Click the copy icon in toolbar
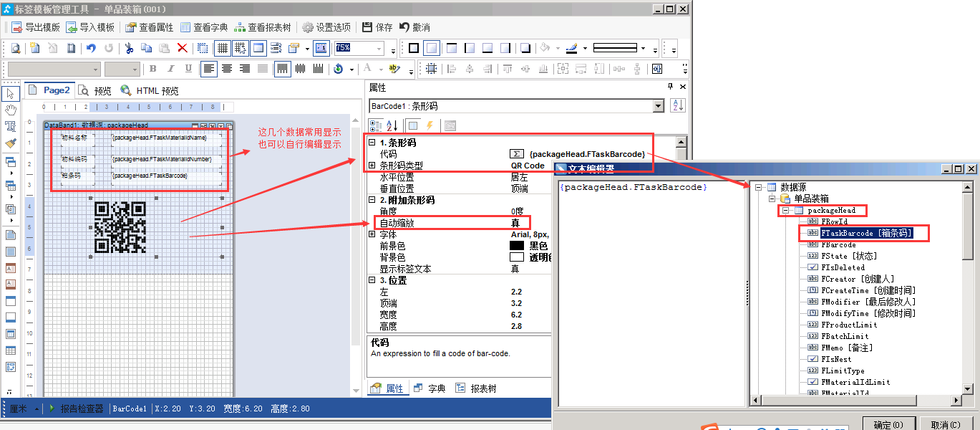Image resolution: width=980 pixels, height=430 pixels. pyautogui.click(x=147, y=48)
